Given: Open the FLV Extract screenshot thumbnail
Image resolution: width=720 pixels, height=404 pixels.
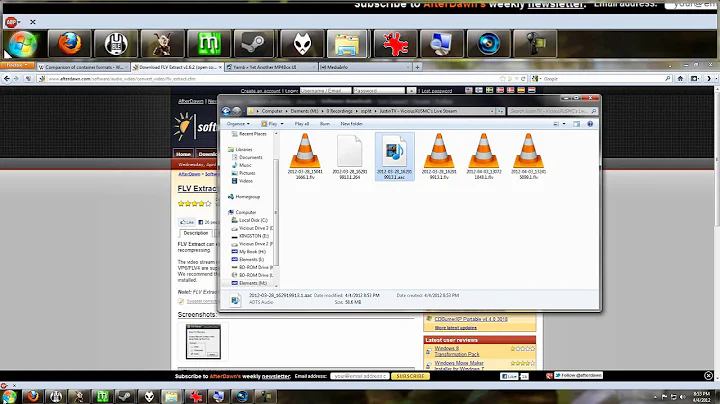Looking at the screenshot, I should (x=203, y=342).
